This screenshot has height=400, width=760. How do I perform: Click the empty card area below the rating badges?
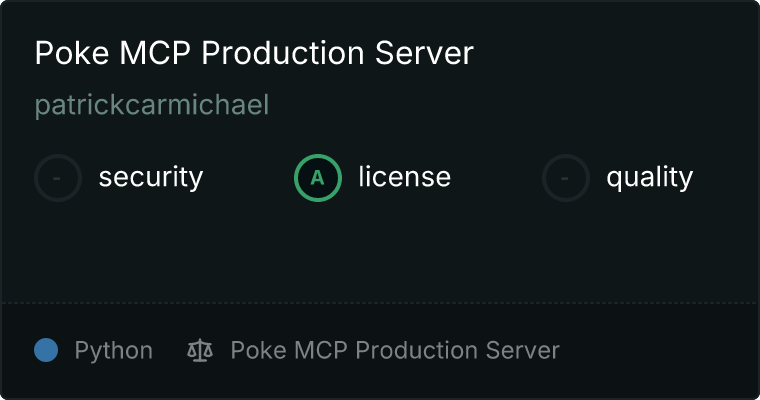point(380,250)
